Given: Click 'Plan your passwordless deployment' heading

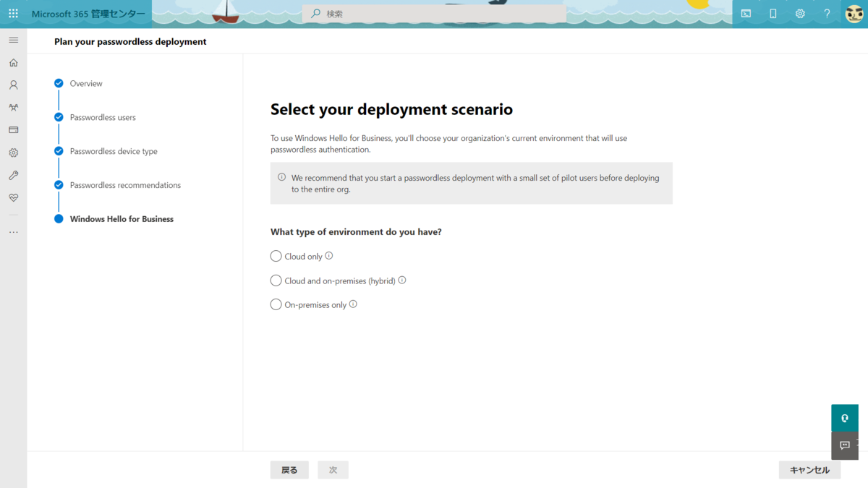Looking at the screenshot, I should tap(130, 42).
